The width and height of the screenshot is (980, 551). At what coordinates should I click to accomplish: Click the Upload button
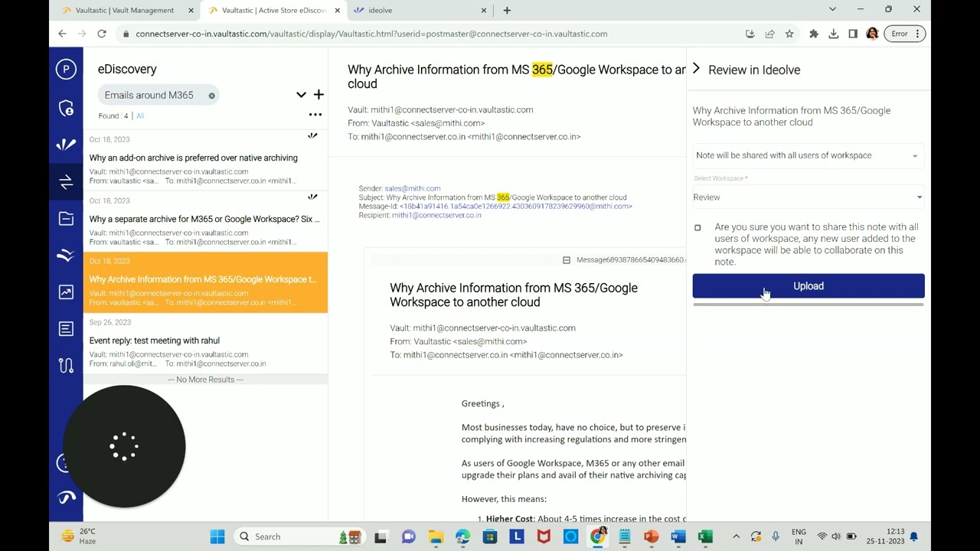808,286
